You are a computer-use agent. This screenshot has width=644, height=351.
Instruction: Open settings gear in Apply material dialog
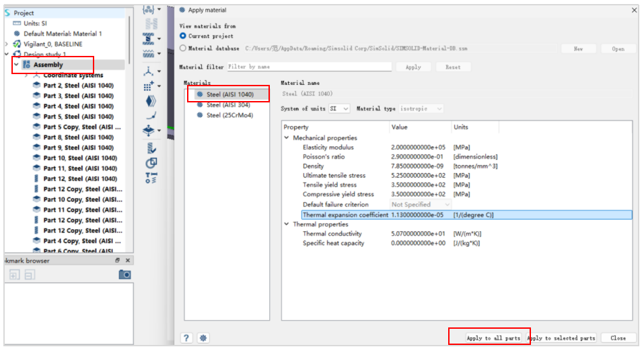tap(203, 338)
